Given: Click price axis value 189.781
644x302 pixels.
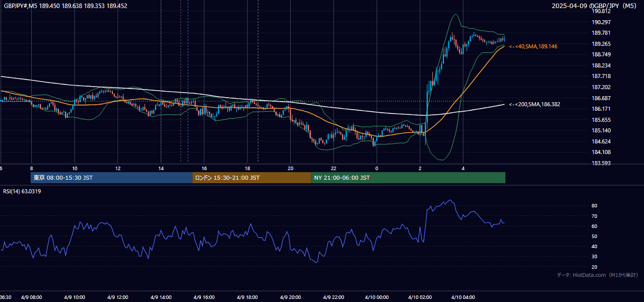Looking at the screenshot, I should pos(601,33).
